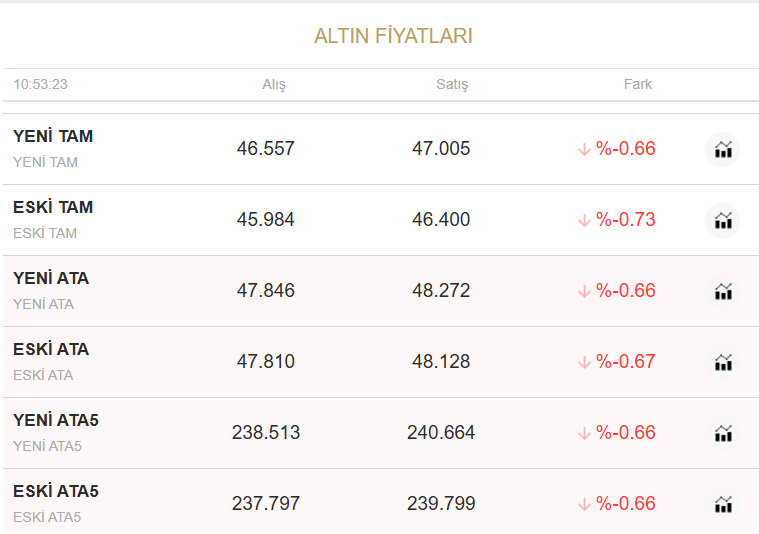The height and width of the screenshot is (534, 759).
Task: Click YENİ ATA5 selling price 240.664
Action: coord(441,433)
